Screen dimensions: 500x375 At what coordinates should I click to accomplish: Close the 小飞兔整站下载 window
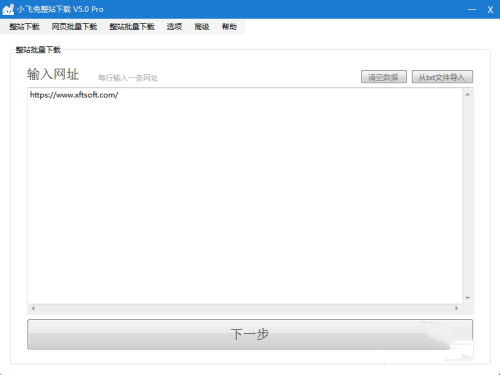coord(490,10)
